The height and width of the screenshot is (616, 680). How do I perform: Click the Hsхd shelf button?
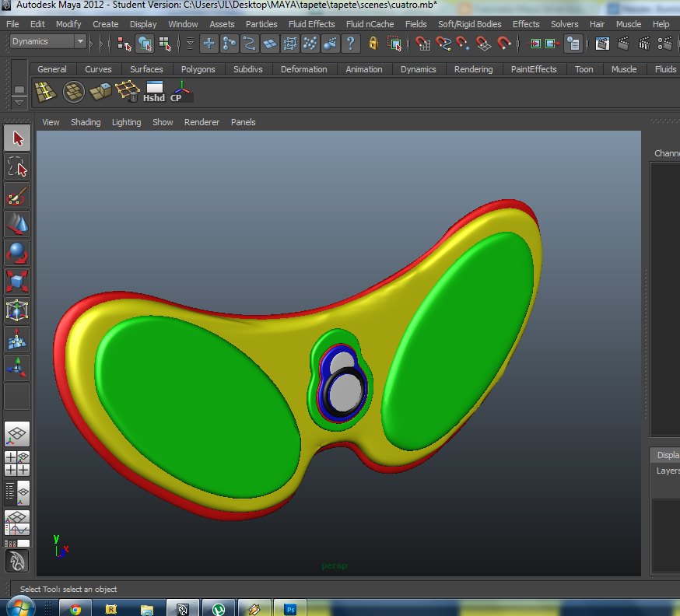click(x=154, y=92)
